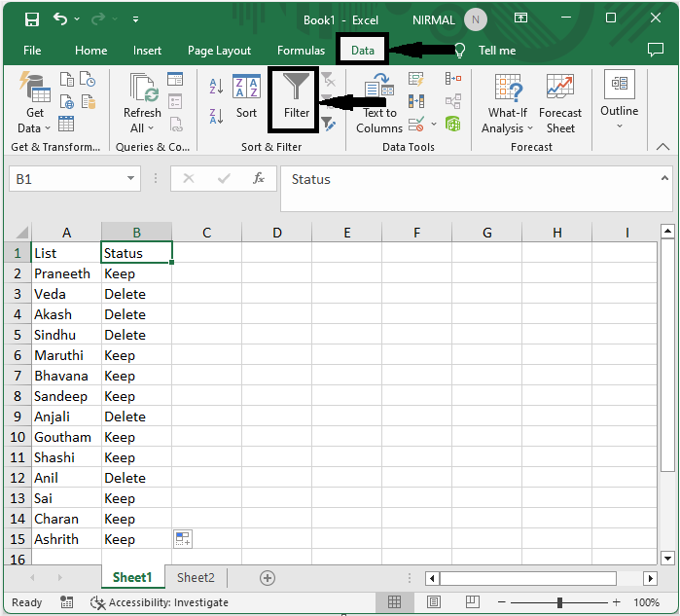The image size is (680, 616).
Task: Click the Data Validation icon
Action: coord(416,124)
